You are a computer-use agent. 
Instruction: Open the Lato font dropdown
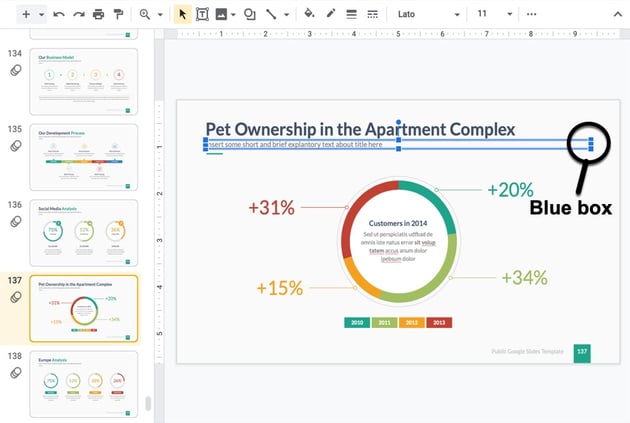[428, 15]
